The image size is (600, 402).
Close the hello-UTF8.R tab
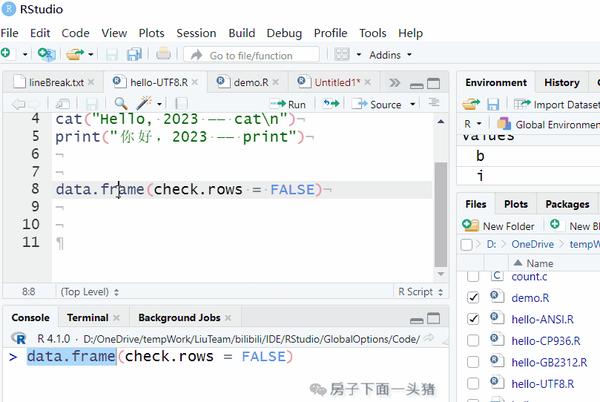point(195,82)
